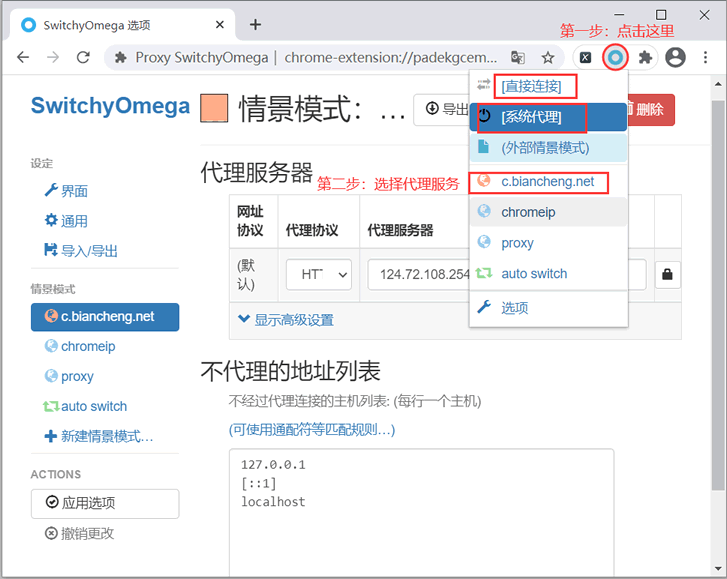Open the Chrome extensions puzzle icon
The width and height of the screenshot is (727, 579).
[x=645, y=58]
